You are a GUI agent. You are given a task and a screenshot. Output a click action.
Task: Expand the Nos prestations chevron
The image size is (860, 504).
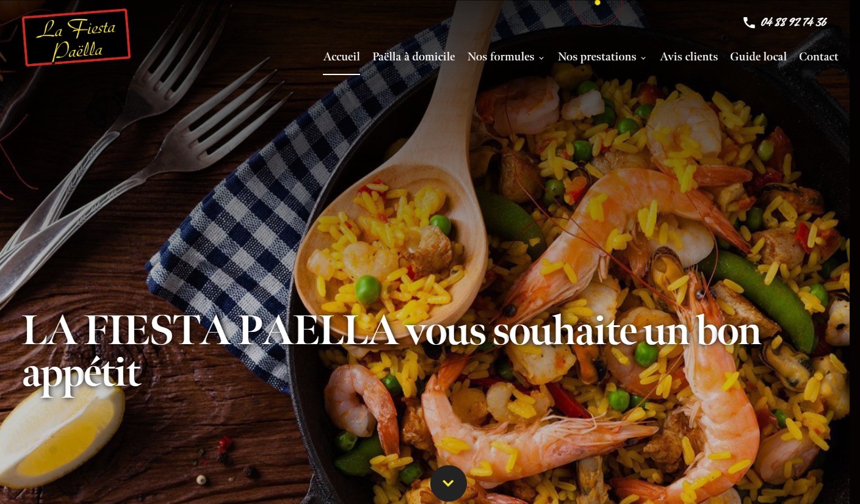[643, 58]
